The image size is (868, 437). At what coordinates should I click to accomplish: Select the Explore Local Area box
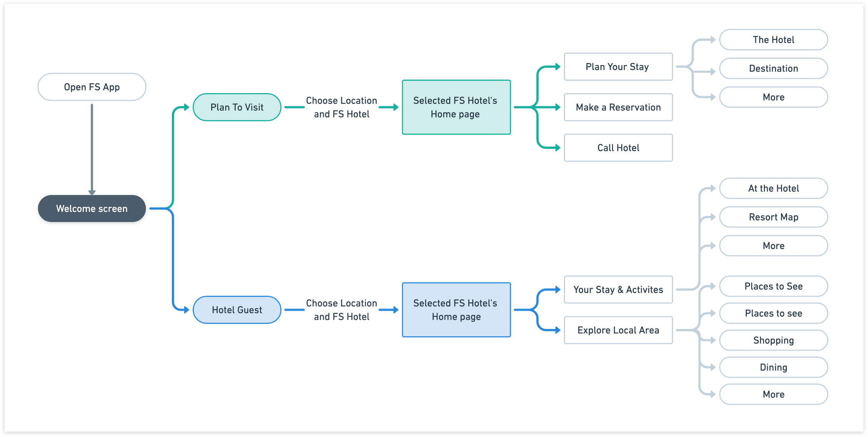(x=618, y=330)
